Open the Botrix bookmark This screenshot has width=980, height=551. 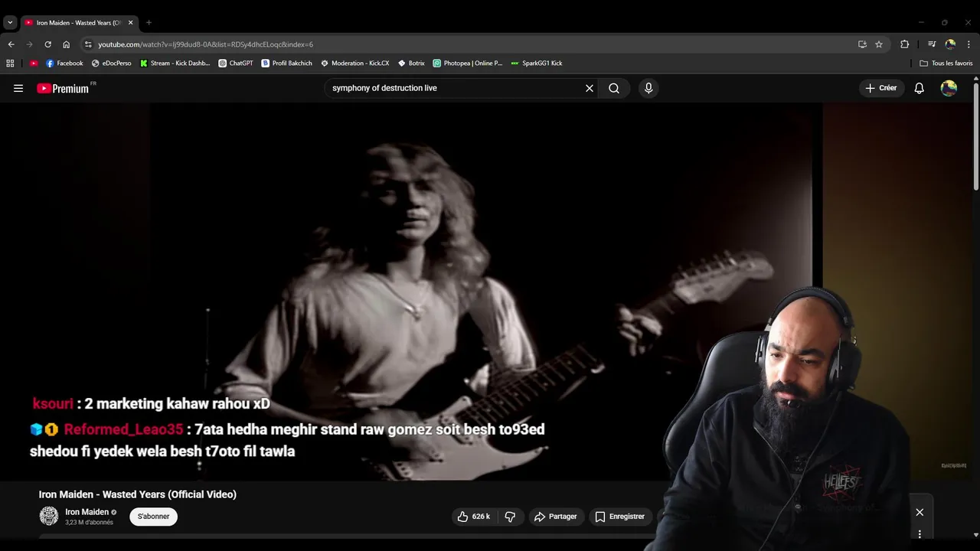click(x=411, y=64)
